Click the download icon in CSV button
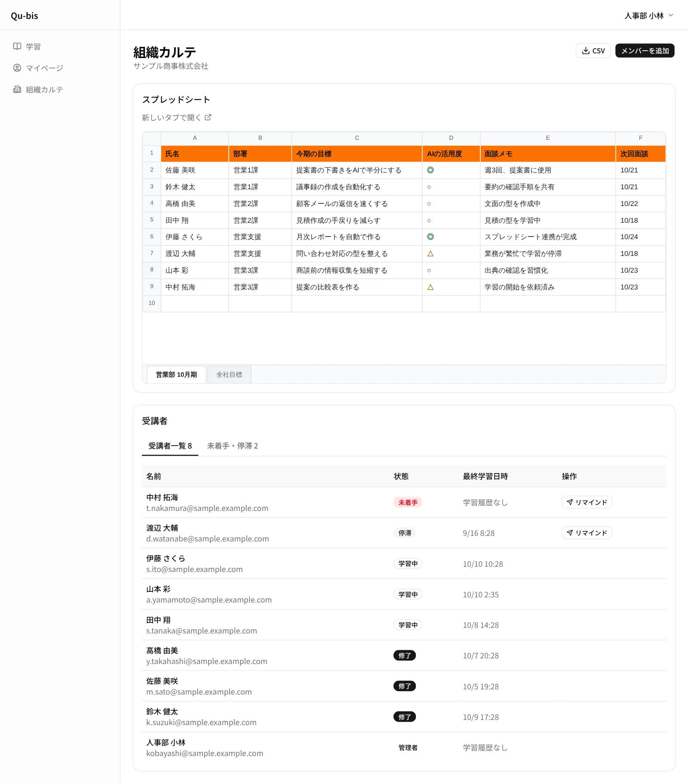The width and height of the screenshot is (688, 784). [x=586, y=51]
